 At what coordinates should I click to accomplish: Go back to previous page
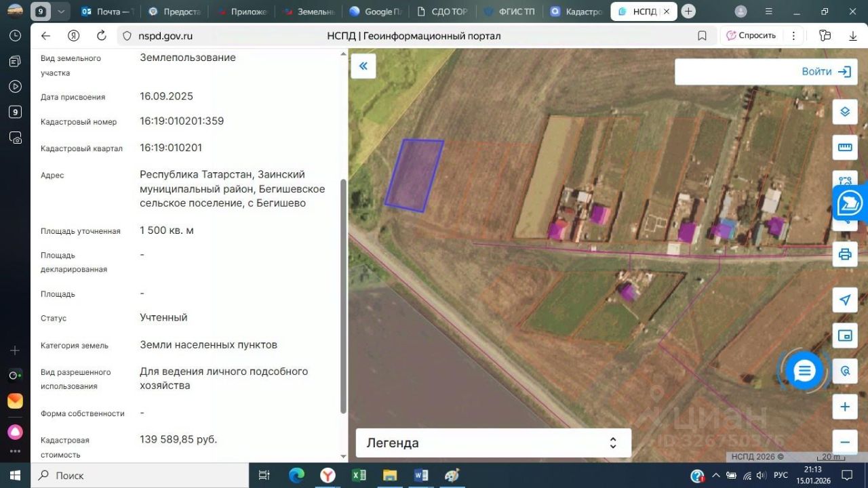click(x=45, y=36)
